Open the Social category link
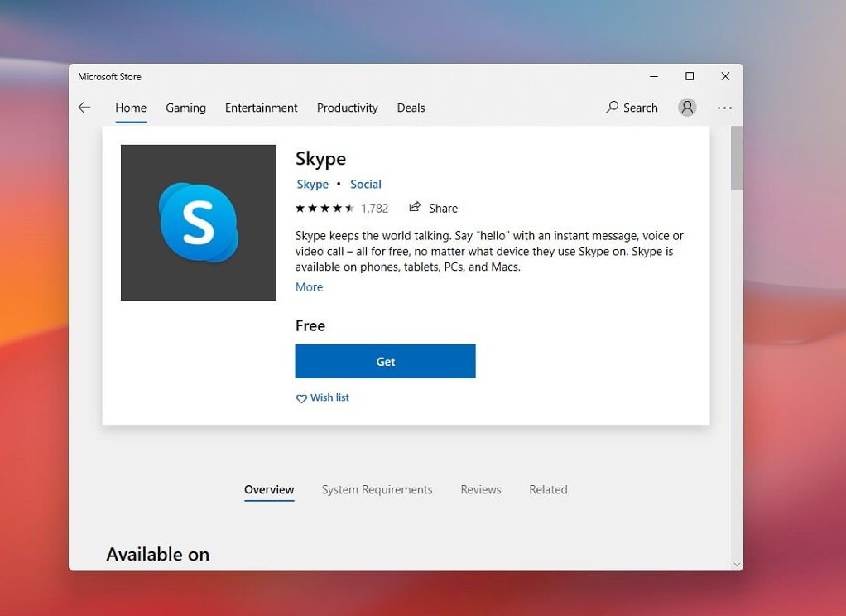This screenshot has height=616, width=846. point(366,184)
